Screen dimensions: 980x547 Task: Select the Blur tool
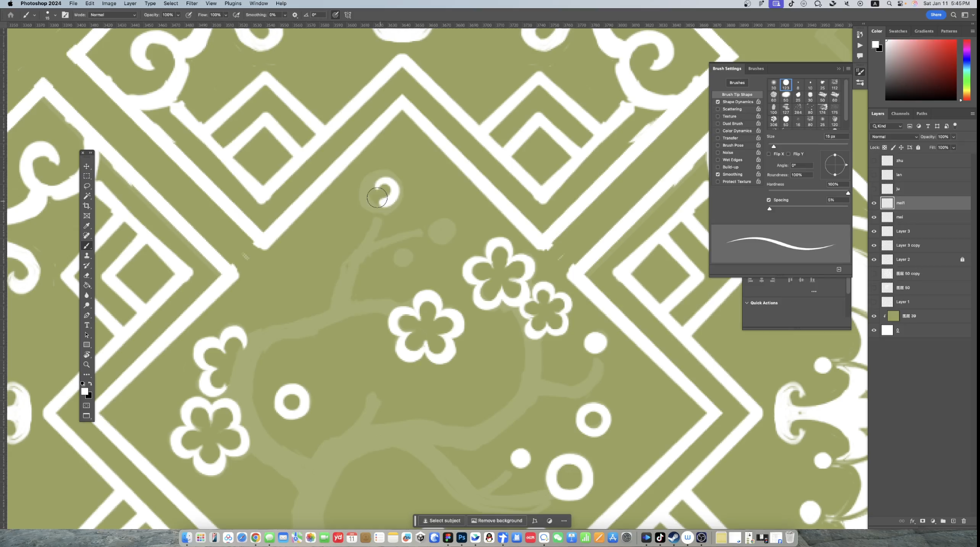tap(87, 295)
